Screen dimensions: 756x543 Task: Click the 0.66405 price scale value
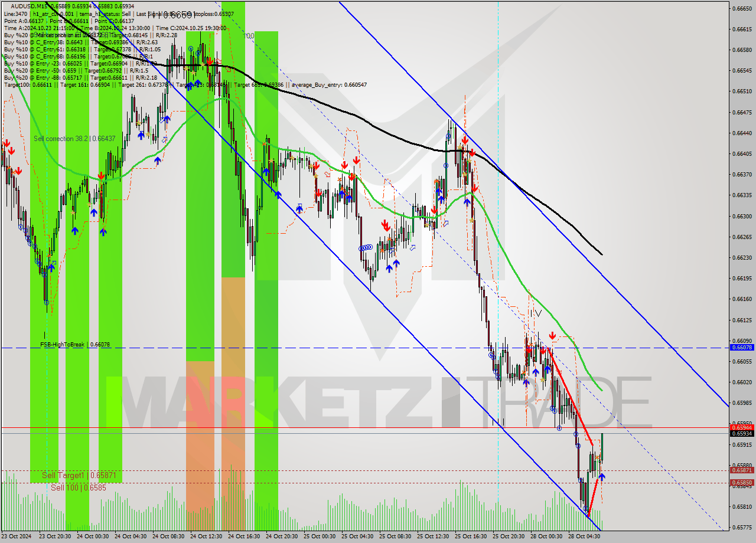(x=743, y=153)
